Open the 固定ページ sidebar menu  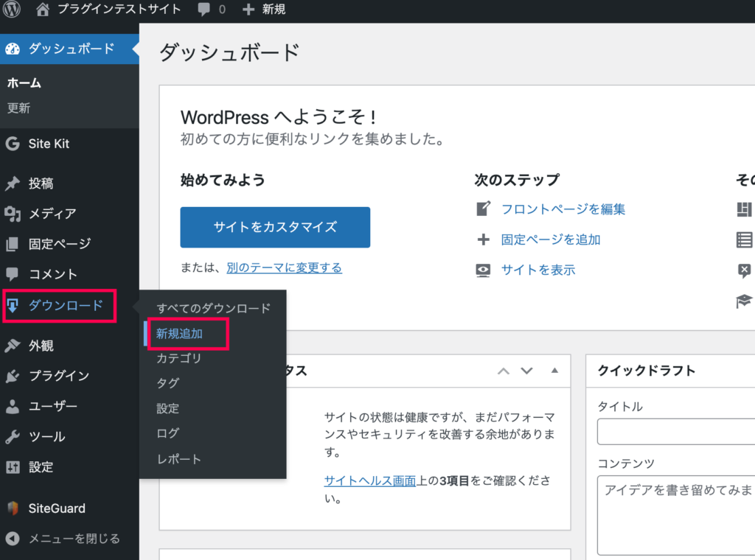pos(60,244)
